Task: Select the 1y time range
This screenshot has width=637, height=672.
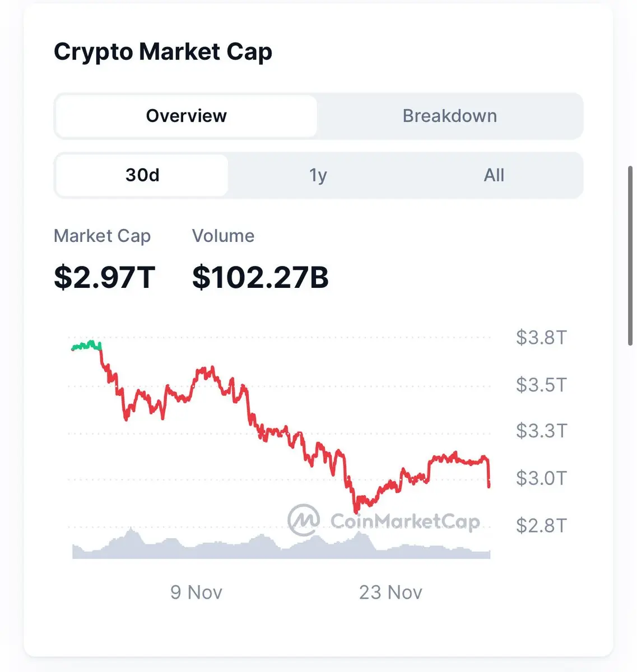Action: point(318,175)
